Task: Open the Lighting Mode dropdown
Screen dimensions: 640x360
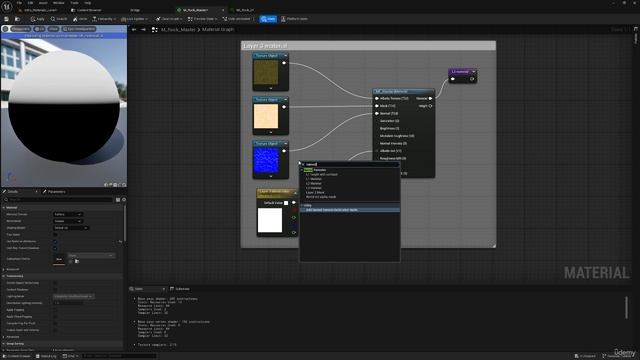Action: coord(73,296)
